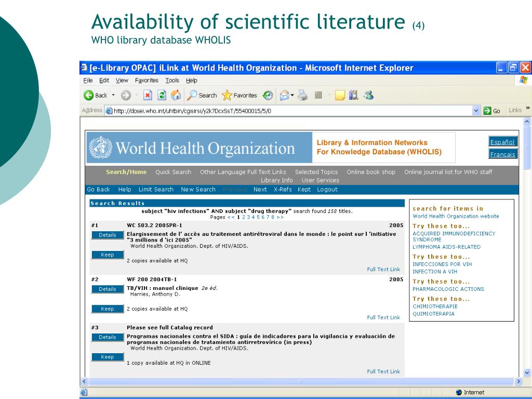
Task: Open the Favorites star toolbar button
Action: [x=240, y=96]
